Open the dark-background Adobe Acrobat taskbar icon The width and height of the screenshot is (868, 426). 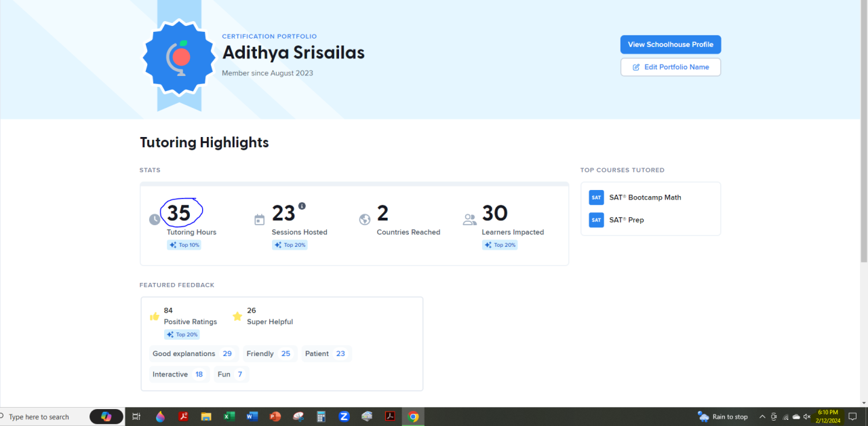(390, 417)
